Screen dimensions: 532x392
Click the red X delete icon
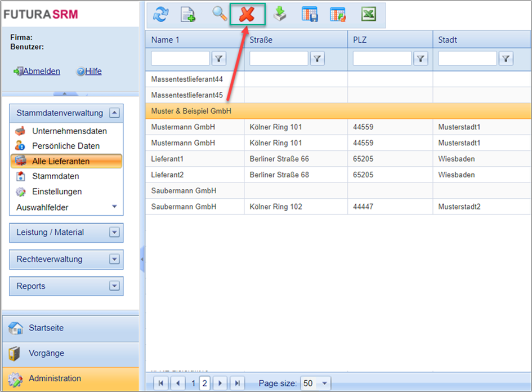247,15
